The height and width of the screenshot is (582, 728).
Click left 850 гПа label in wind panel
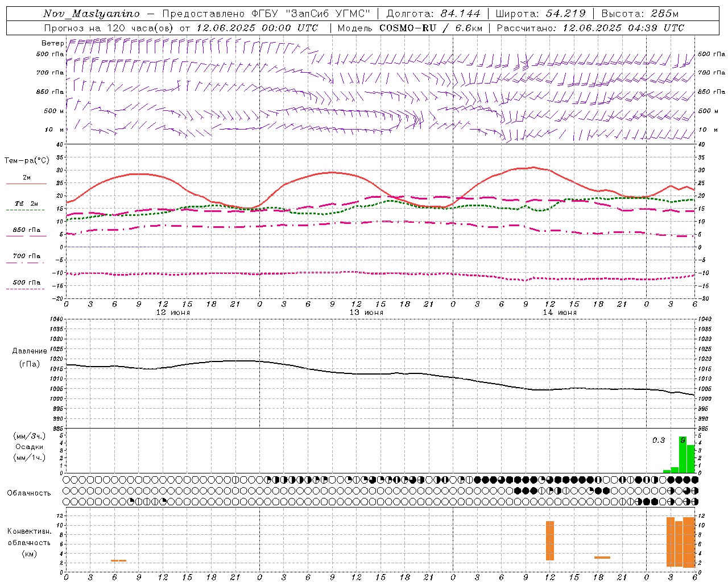coord(50,92)
